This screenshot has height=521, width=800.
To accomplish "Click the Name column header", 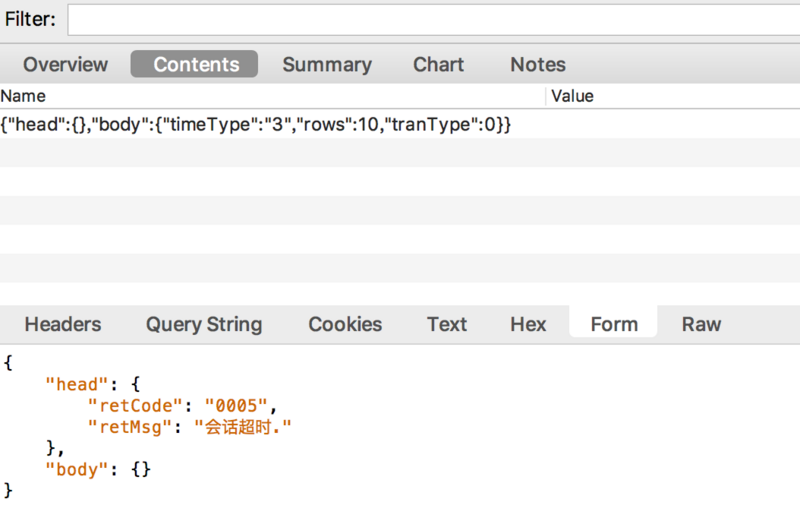I will click(x=24, y=96).
